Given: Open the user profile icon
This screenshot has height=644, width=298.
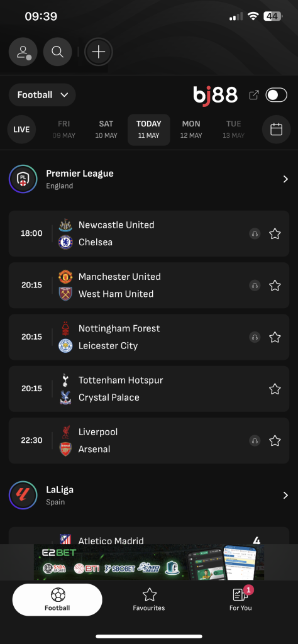Looking at the screenshot, I should pyautogui.click(x=23, y=52).
